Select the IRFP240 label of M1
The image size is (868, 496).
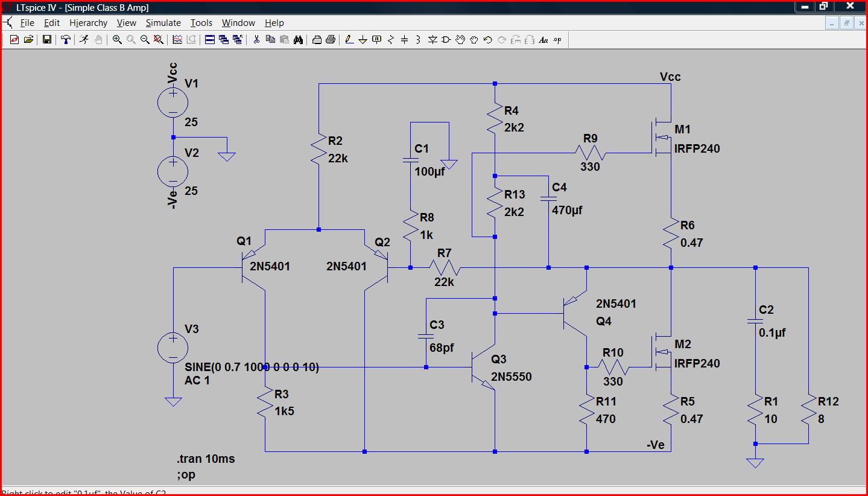pyautogui.click(x=697, y=148)
